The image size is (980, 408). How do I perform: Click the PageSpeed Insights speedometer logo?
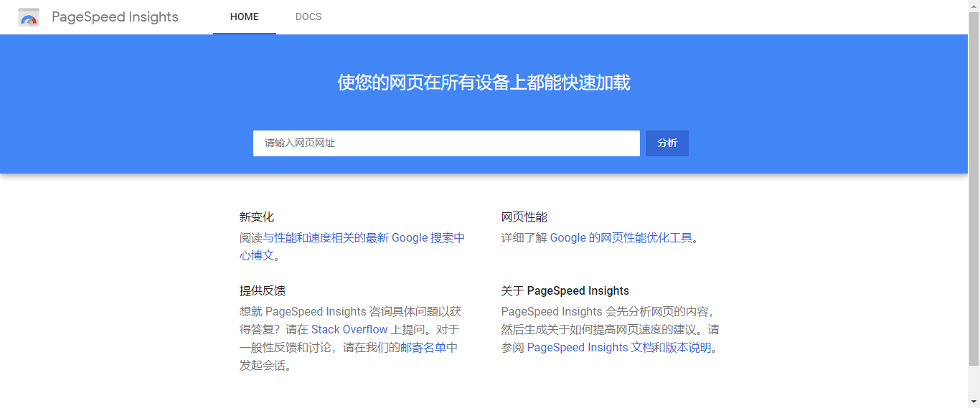(x=29, y=17)
